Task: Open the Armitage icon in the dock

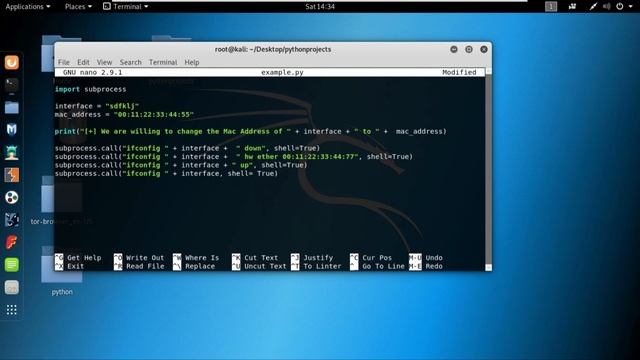Action: 11,152
